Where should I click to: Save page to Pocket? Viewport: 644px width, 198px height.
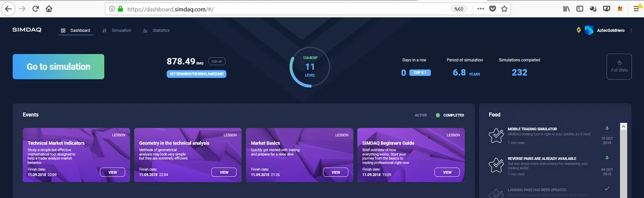tap(493, 9)
